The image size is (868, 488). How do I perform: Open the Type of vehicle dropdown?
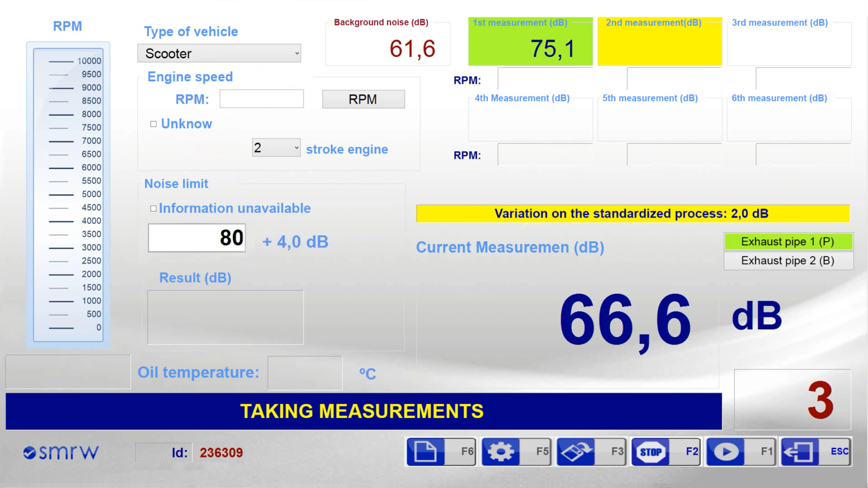pyautogui.click(x=219, y=53)
